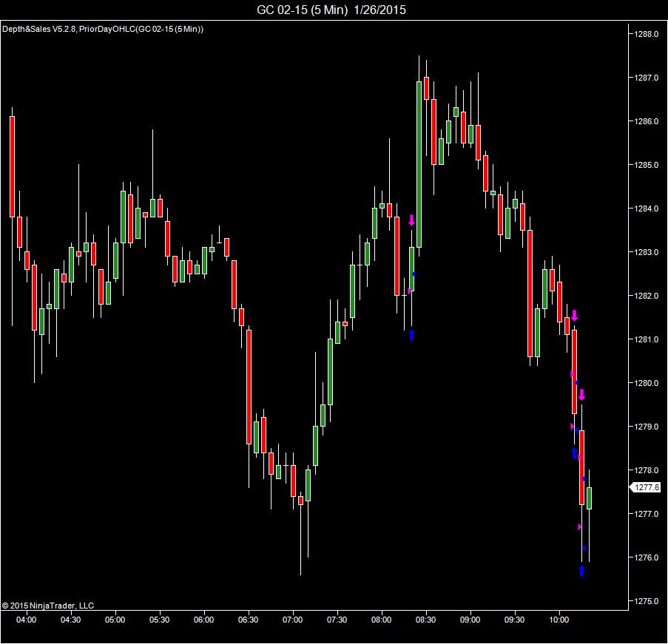Click the last green candle beside the 1277.6 marker

(x=589, y=498)
